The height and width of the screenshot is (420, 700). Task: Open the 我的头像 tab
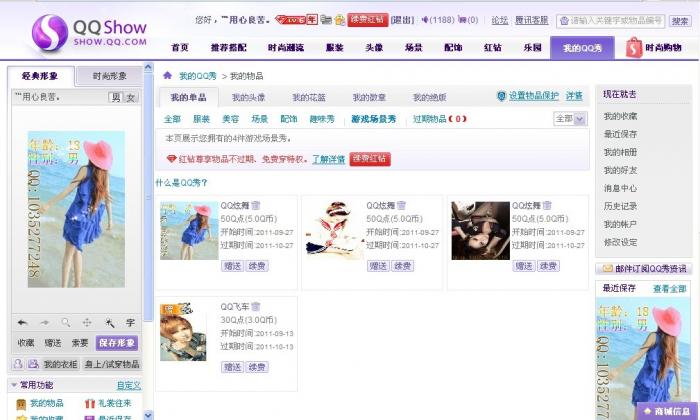point(249,97)
